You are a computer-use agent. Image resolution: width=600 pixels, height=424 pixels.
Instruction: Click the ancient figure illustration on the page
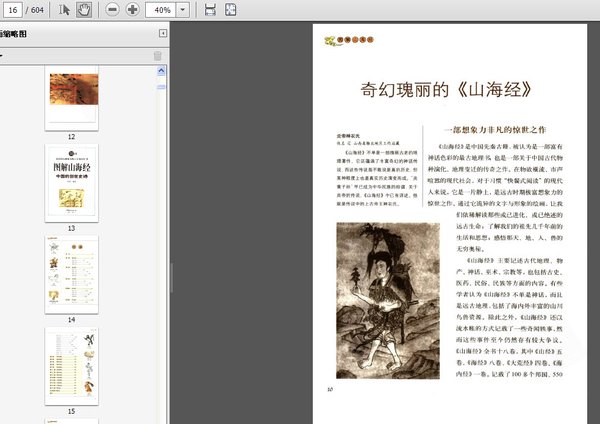pos(388,301)
